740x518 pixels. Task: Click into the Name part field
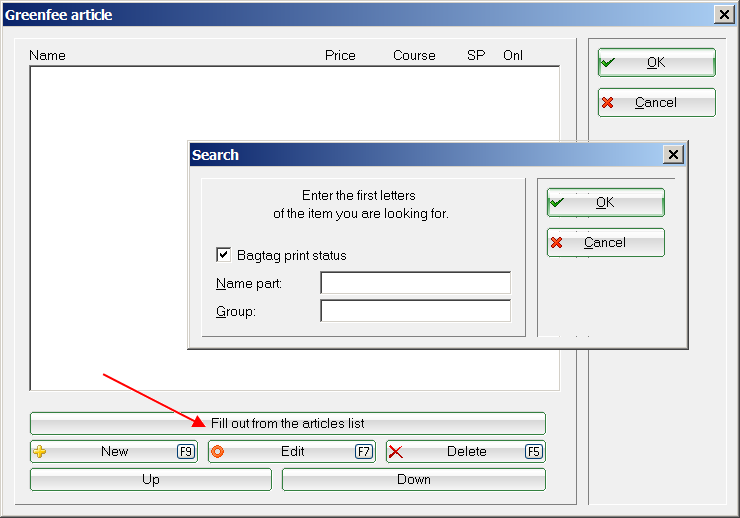click(415, 283)
